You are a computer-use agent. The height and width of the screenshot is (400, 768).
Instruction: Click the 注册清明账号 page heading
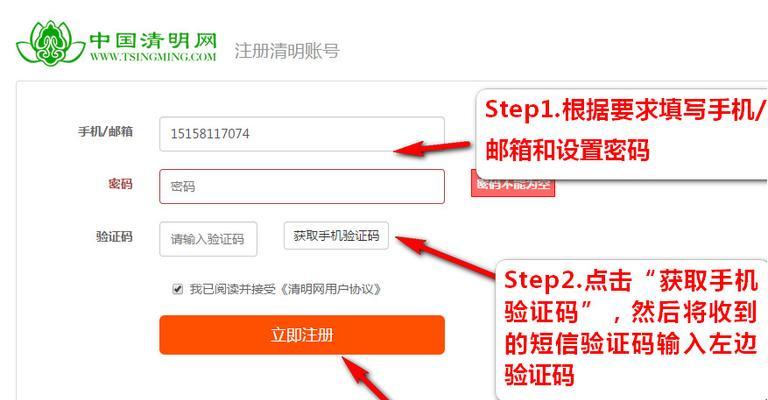point(287,51)
